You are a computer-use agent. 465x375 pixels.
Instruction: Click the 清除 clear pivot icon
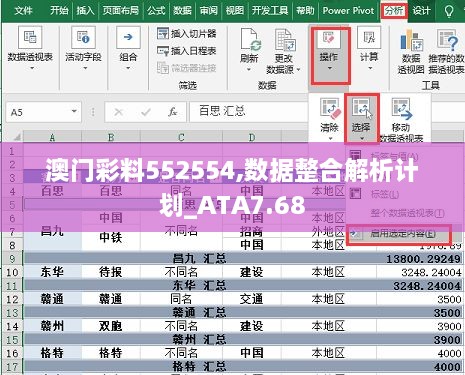point(330,108)
